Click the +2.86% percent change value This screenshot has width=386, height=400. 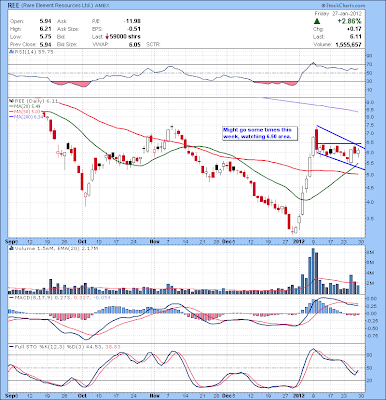(349, 21)
